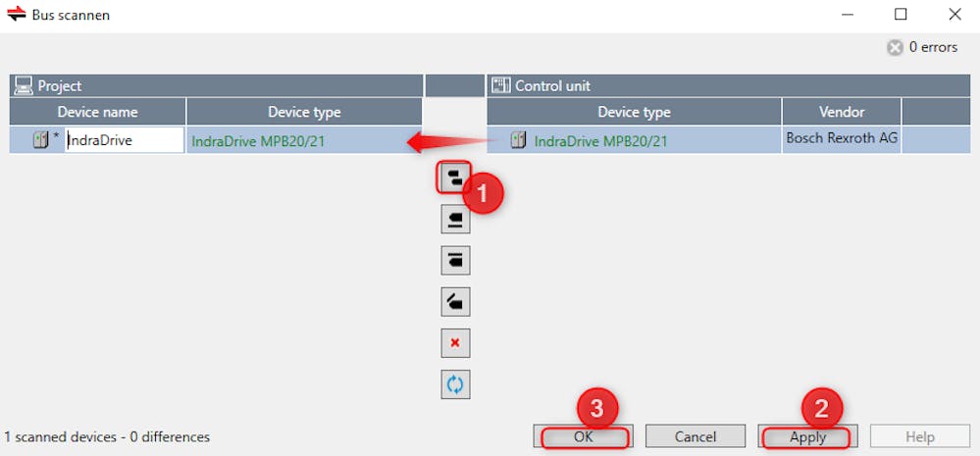
Task: Click the Bus scannen window title icon
Action: [x=16, y=14]
